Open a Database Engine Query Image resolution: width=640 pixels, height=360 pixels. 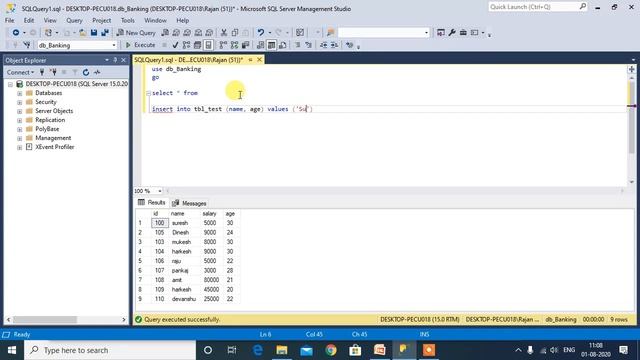(165, 33)
